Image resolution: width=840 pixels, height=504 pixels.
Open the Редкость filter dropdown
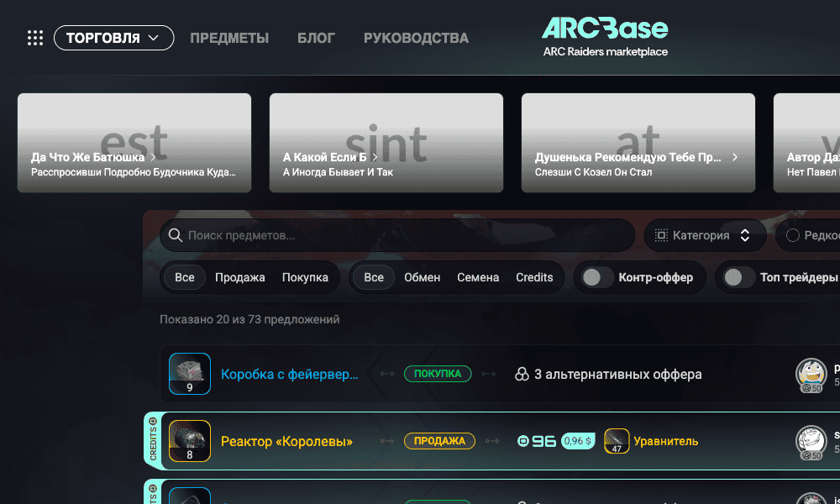pyautogui.click(x=808, y=235)
